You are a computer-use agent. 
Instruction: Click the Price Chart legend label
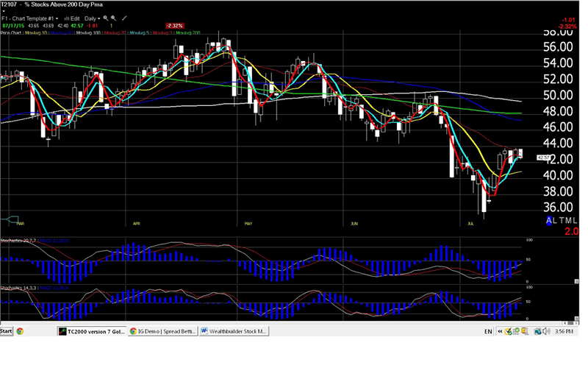[11, 33]
